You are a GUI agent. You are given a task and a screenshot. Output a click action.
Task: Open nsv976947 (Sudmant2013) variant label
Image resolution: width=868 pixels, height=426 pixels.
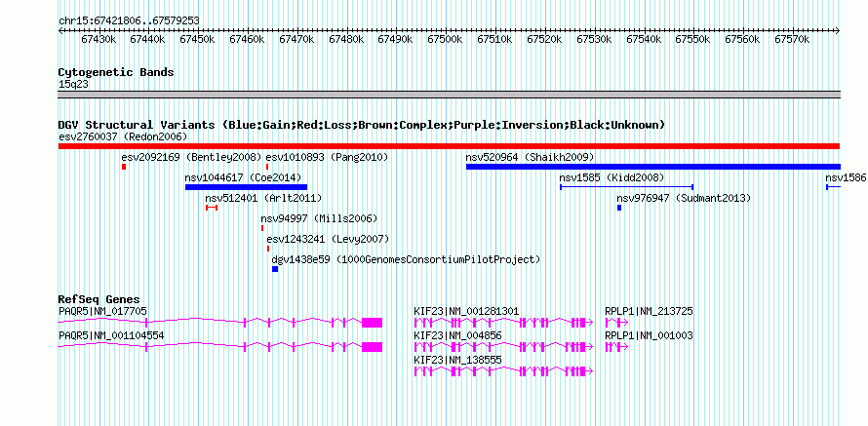pos(684,198)
